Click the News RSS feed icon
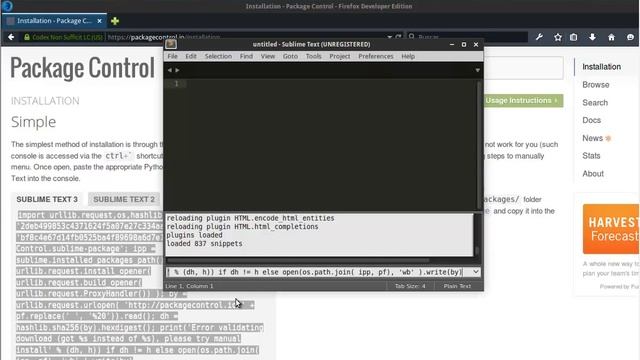 pyautogui.click(x=608, y=139)
